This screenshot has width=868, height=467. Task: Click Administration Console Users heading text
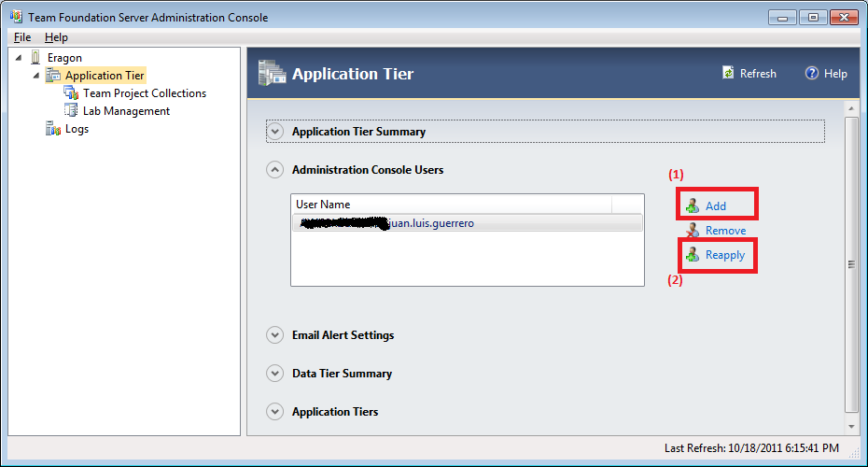(368, 169)
